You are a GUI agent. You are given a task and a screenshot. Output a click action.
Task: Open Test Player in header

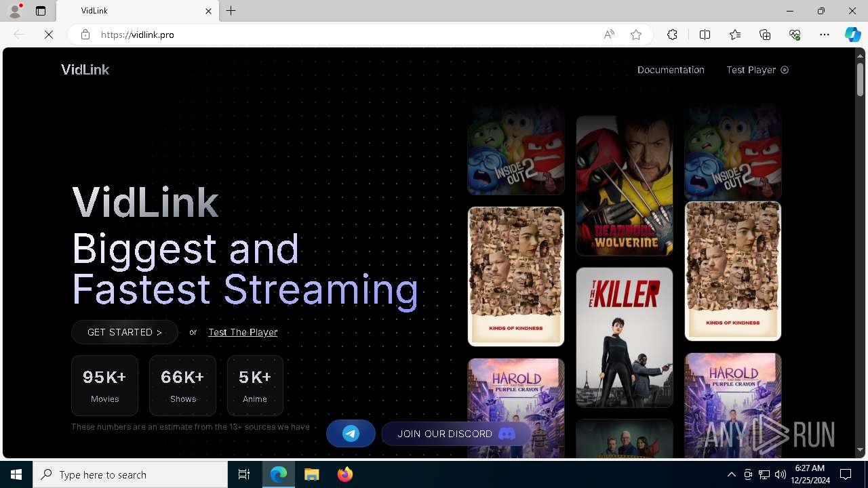[757, 70]
